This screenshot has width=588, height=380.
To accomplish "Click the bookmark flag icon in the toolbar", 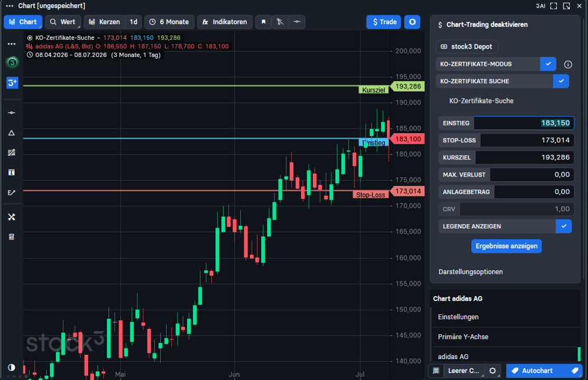I will pos(263,22).
